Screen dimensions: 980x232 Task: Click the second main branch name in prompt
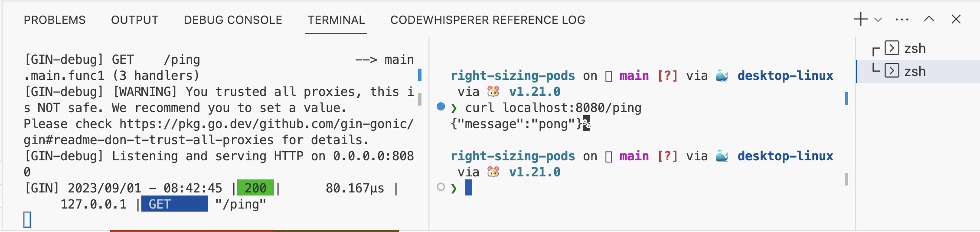pos(634,156)
